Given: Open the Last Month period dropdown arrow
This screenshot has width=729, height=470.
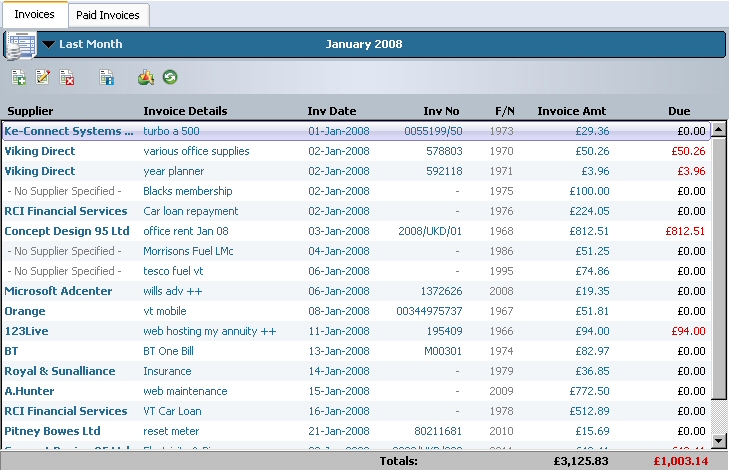Looking at the screenshot, I should [48, 45].
